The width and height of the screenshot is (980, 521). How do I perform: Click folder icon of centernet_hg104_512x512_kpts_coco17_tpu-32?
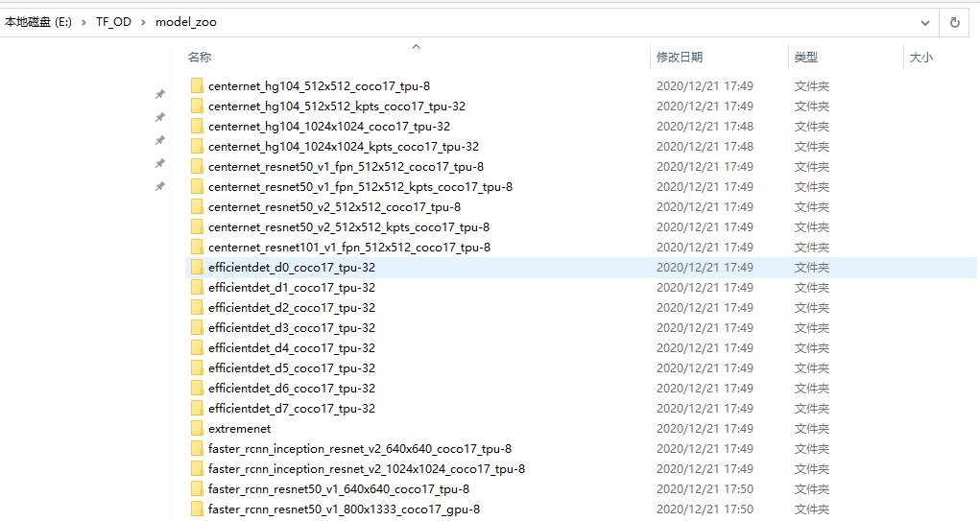pos(197,107)
